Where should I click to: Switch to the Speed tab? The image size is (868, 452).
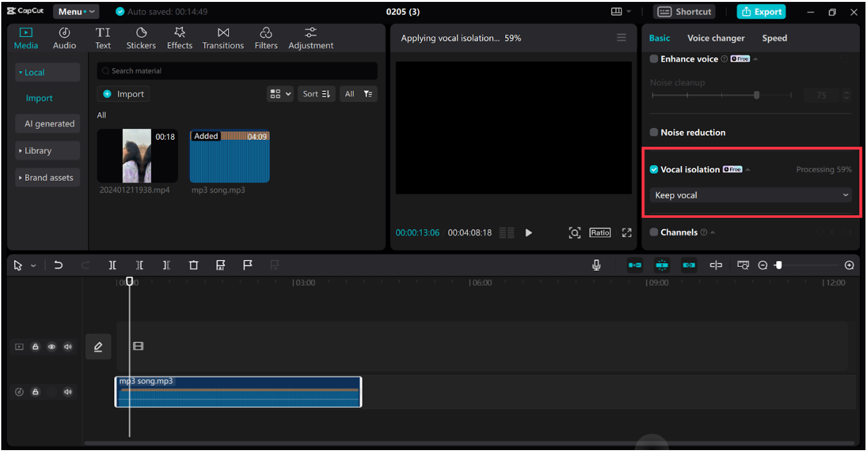click(774, 38)
